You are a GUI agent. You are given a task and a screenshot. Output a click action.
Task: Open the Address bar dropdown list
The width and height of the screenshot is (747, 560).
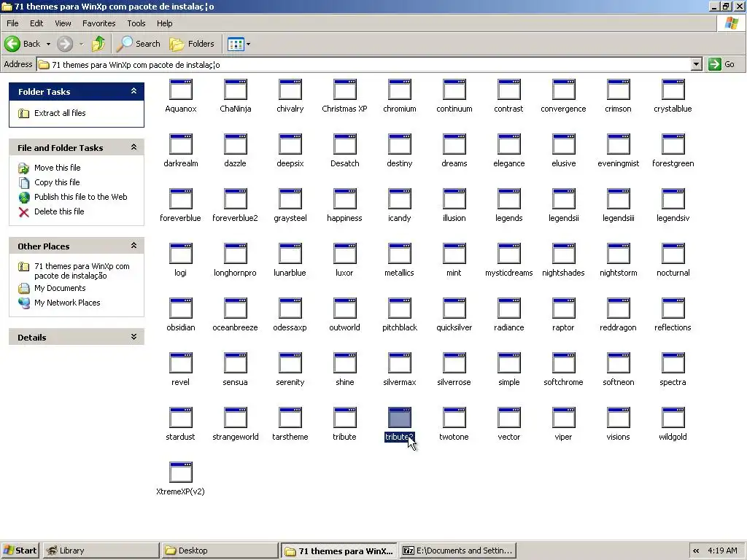coord(696,64)
